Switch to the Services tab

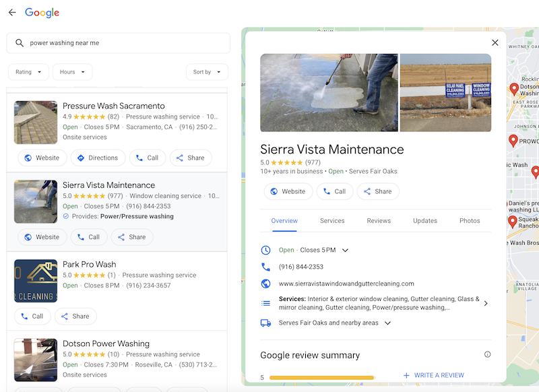tap(332, 221)
